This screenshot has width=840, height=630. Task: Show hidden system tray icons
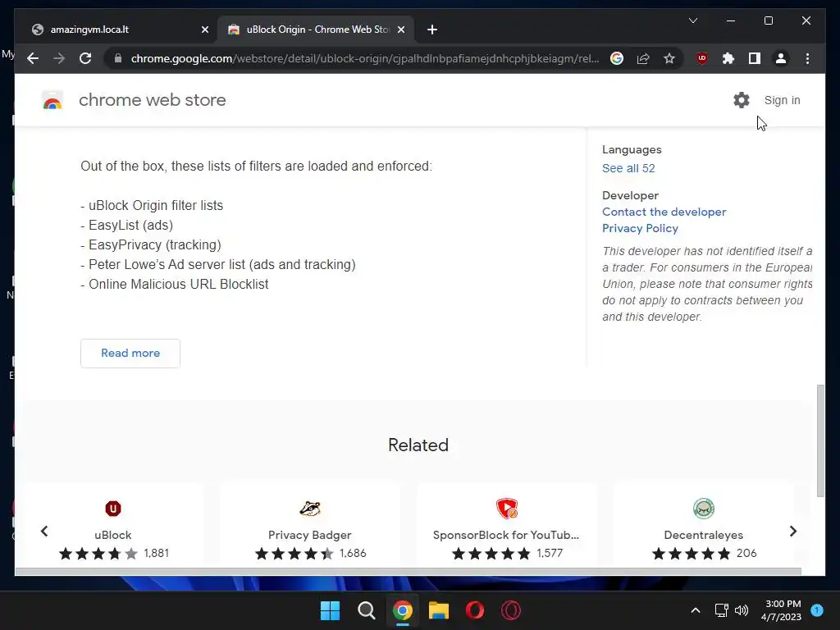[x=696, y=610]
